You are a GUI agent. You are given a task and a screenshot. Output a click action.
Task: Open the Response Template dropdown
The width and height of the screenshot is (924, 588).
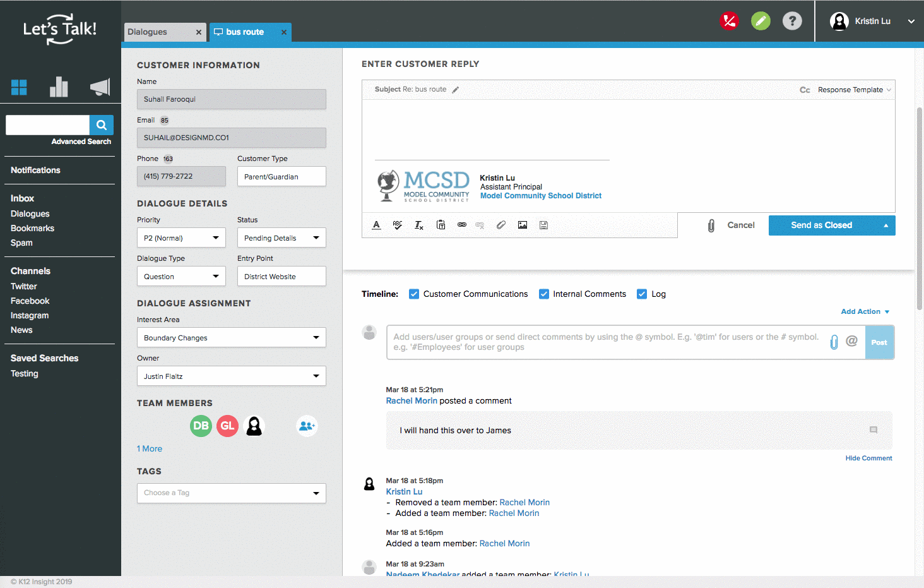[x=854, y=90]
